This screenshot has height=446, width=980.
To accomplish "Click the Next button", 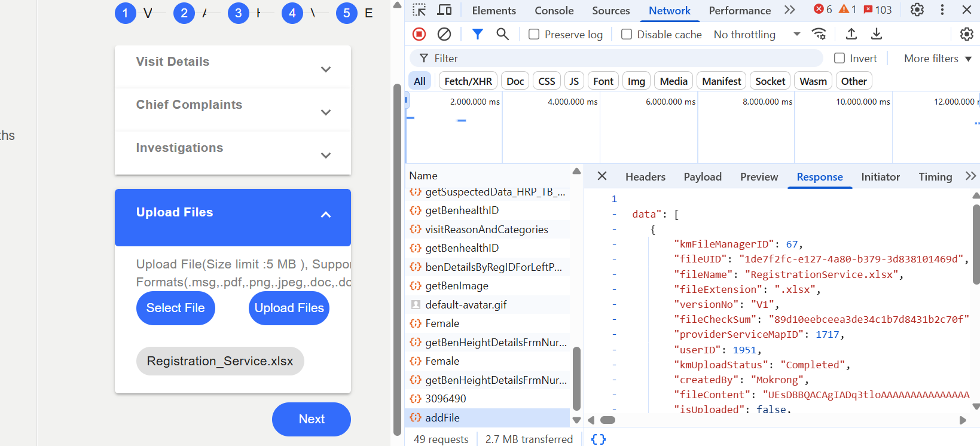I will [312, 419].
